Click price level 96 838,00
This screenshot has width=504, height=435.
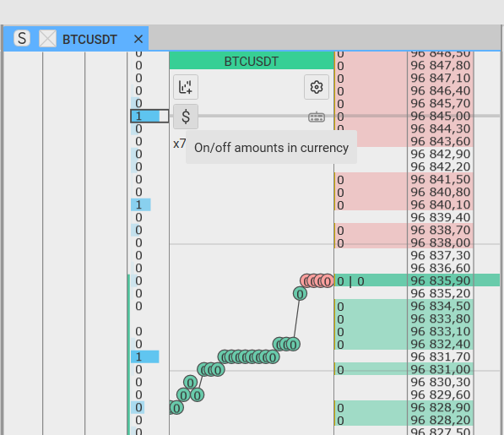point(441,242)
